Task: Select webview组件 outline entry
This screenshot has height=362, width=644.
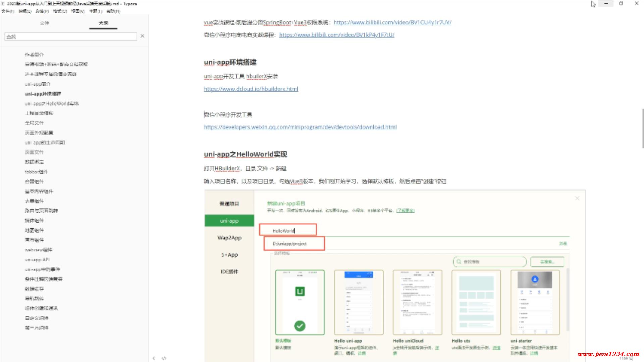Action: [x=39, y=250]
